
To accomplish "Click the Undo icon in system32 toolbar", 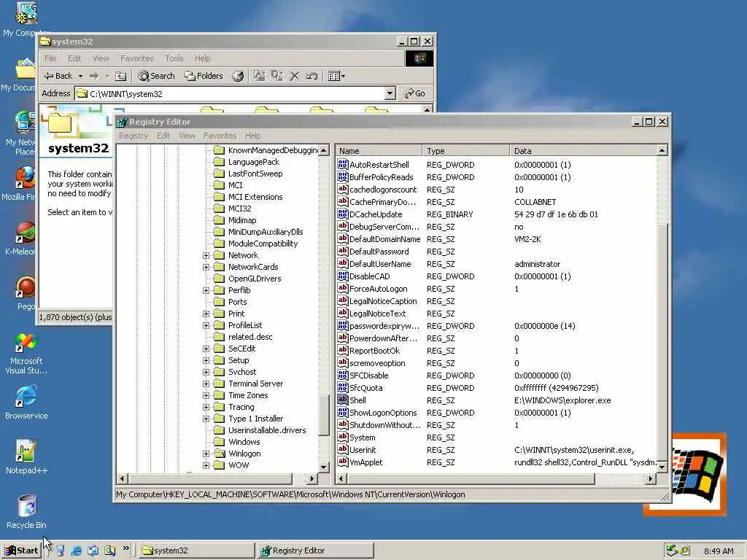I will pos(311,76).
